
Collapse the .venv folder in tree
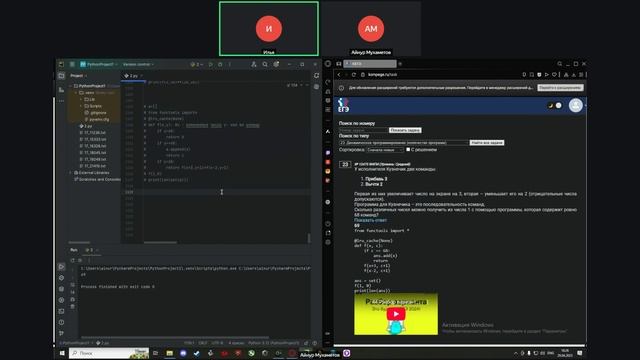point(76,93)
